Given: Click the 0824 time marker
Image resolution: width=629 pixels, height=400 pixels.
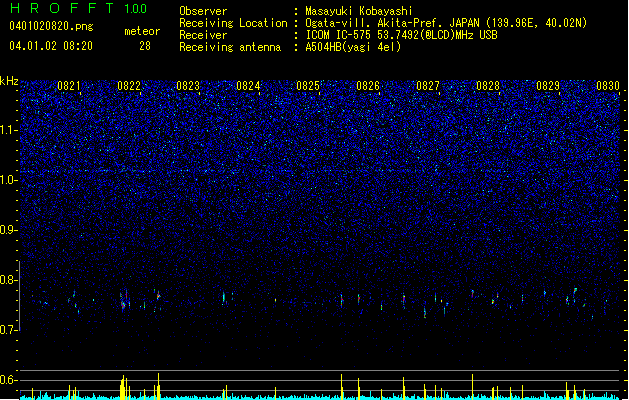Looking at the screenshot, I should coord(248,85).
